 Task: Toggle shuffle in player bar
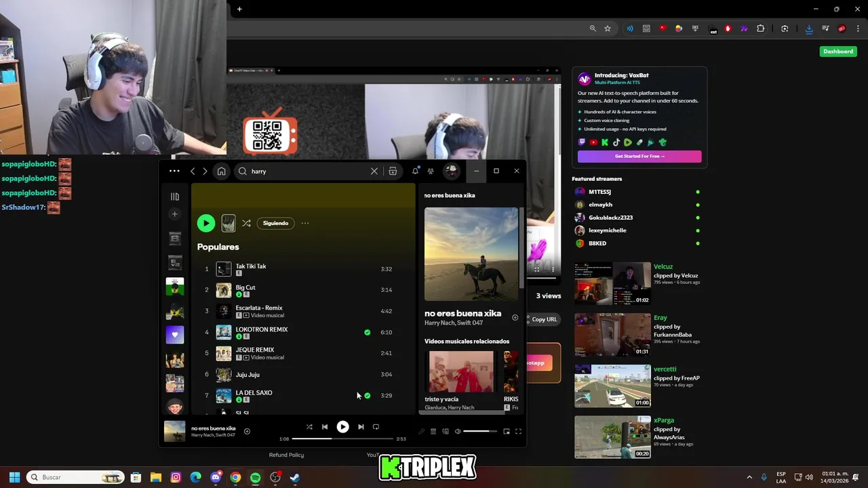tap(309, 427)
